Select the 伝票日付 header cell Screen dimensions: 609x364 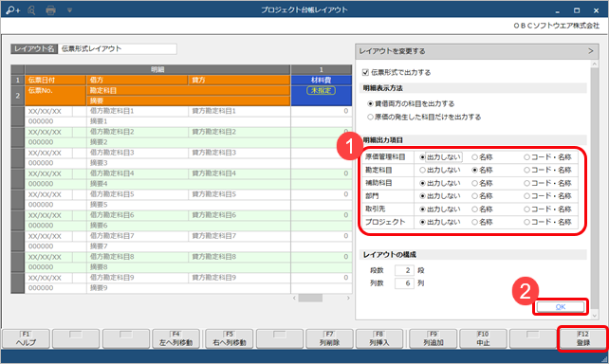[x=56, y=80]
